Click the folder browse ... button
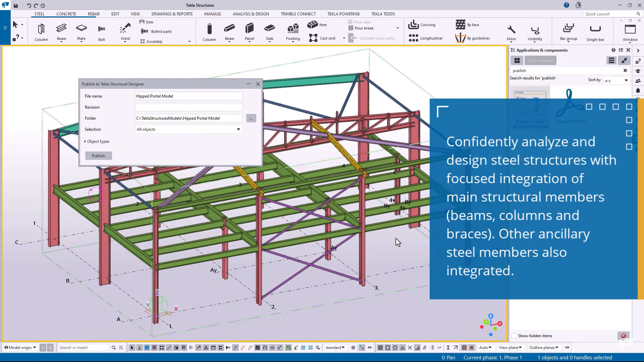 click(x=251, y=118)
